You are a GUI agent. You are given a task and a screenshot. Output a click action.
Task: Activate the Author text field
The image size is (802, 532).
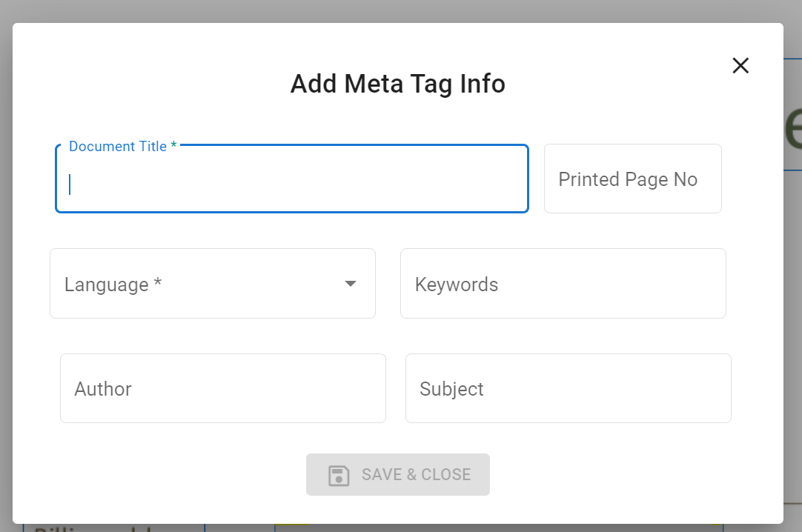tap(222, 388)
